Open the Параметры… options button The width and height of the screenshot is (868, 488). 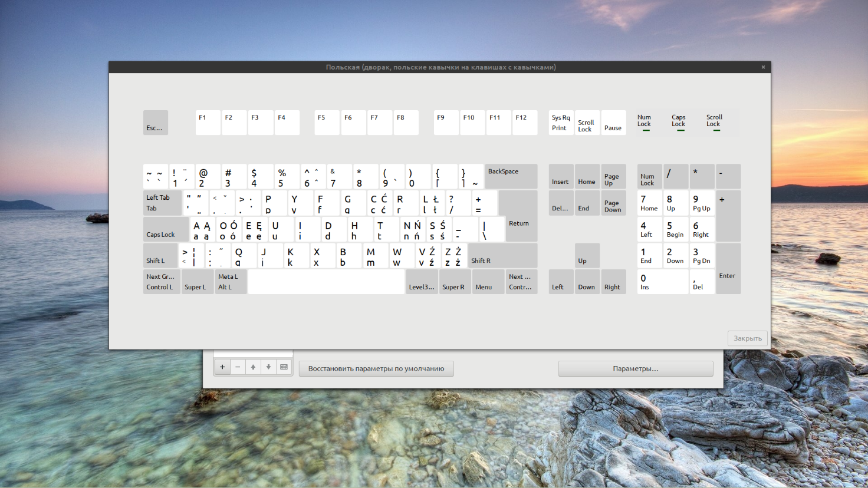click(x=636, y=368)
